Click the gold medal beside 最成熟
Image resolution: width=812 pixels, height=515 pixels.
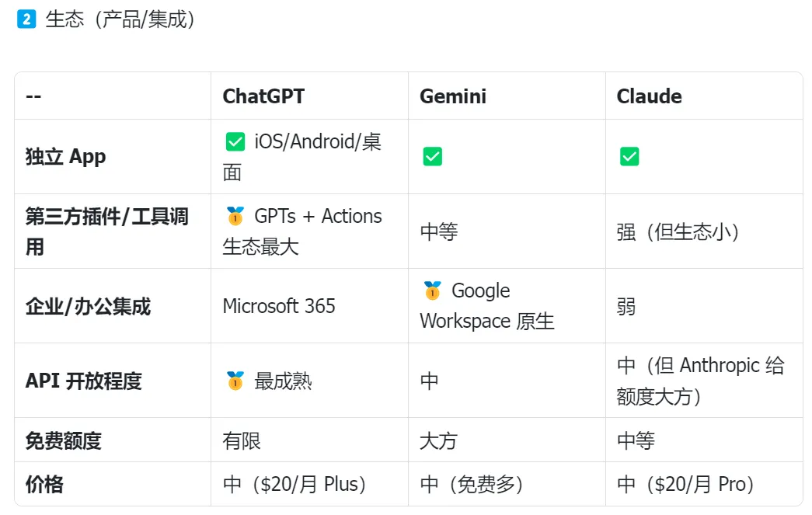click(x=235, y=381)
